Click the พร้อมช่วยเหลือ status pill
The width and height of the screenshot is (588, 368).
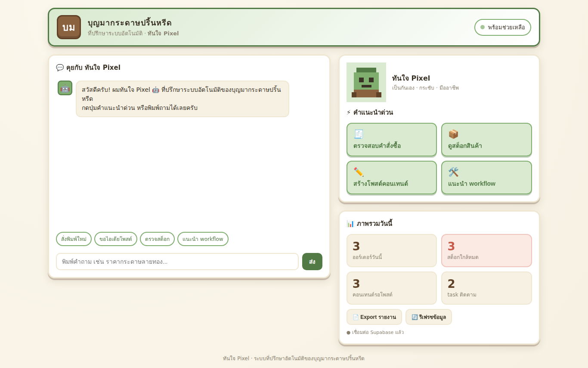tap(503, 27)
